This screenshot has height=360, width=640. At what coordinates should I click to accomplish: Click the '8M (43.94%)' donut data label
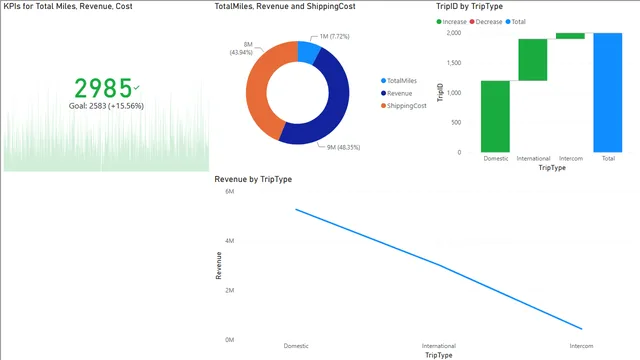tap(241, 48)
